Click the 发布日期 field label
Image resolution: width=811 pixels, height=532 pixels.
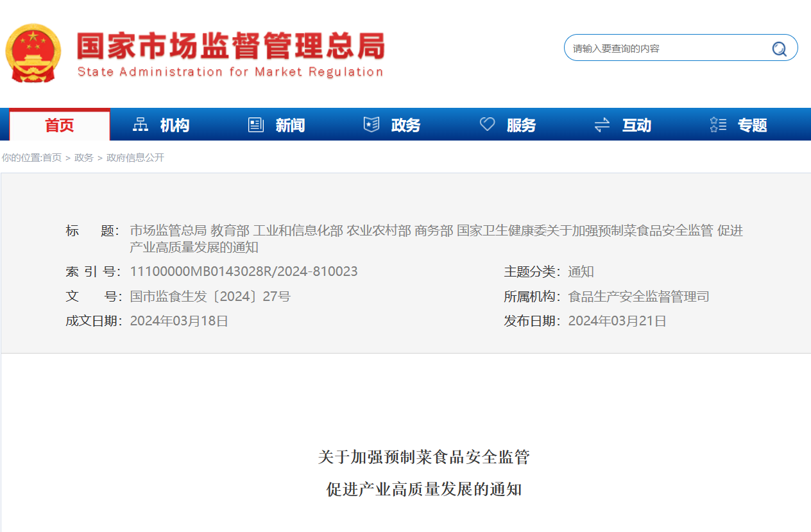click(x=532, y=321)
